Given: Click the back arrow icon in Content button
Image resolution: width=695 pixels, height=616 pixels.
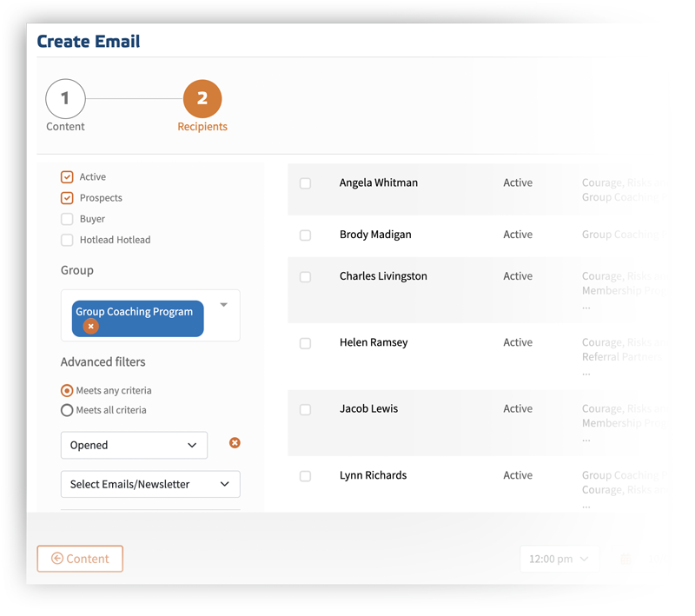Looking at the screenshot, I should point(57,559).
